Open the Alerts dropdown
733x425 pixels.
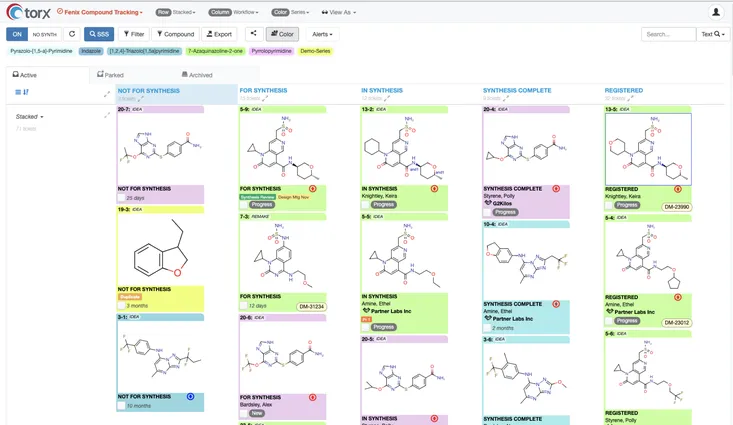[323, 34]
